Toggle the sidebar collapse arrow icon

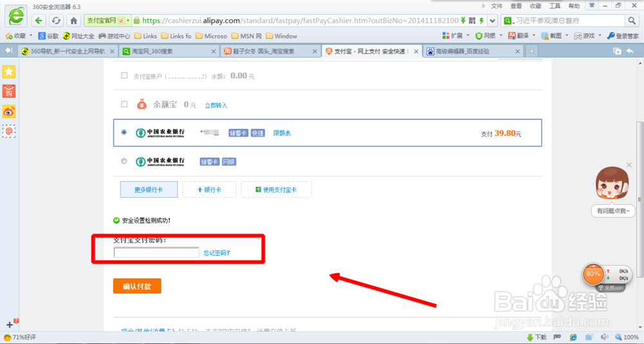tap(8, 50)
